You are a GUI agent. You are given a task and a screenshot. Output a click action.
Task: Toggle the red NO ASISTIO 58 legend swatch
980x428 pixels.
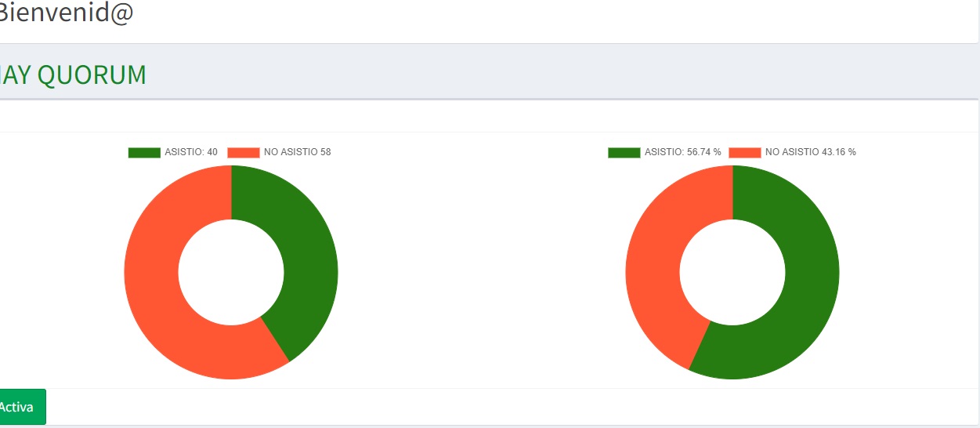pos(243,152)
